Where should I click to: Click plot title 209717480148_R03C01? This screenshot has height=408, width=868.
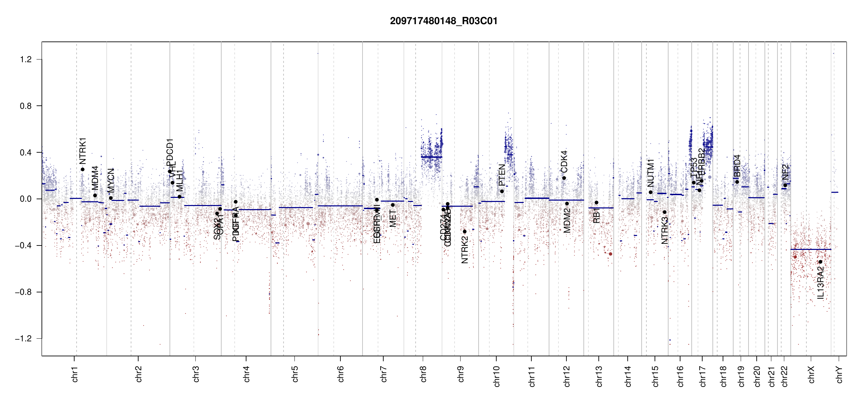(x=444, y=21)
